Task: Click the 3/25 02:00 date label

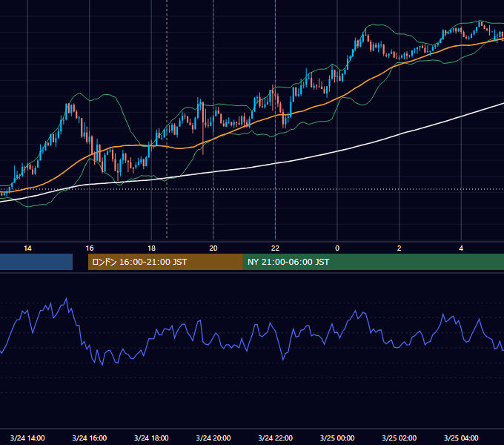Action: point(399,438)
